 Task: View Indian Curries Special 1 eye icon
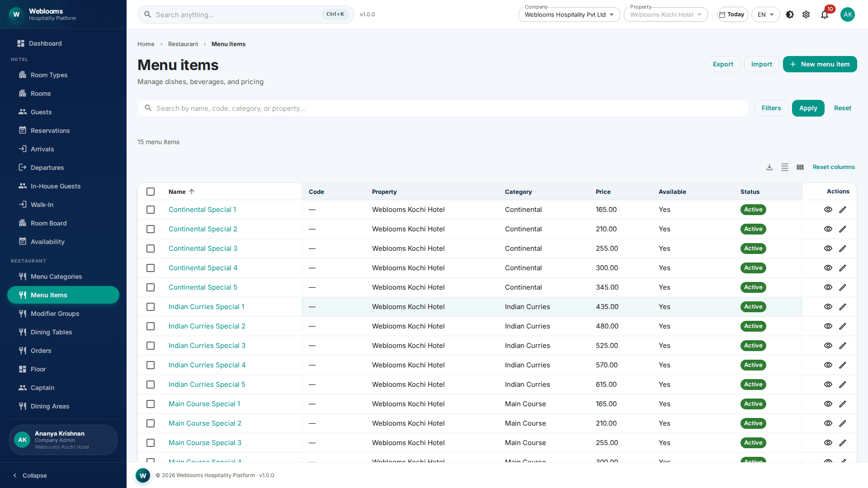(828, 307)
